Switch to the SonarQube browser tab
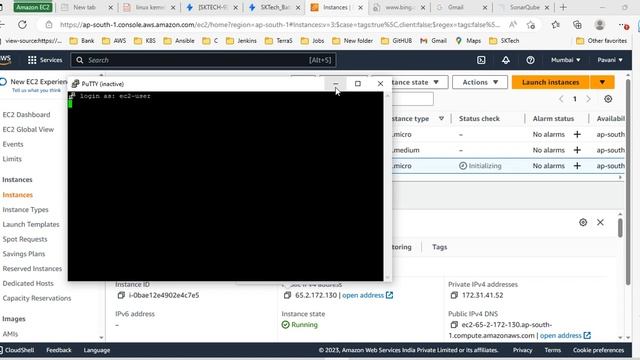Screen dimensions: 640x360 [524, 7]
